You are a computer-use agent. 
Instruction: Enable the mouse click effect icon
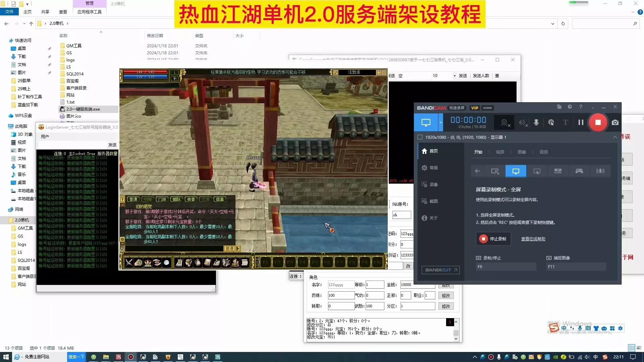point(551,122)
